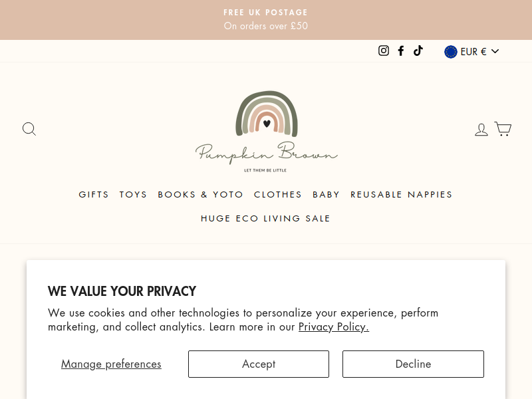The image size is (532, 399).
Task: Decline cookies in privacy banner
Action: point(413,364)
